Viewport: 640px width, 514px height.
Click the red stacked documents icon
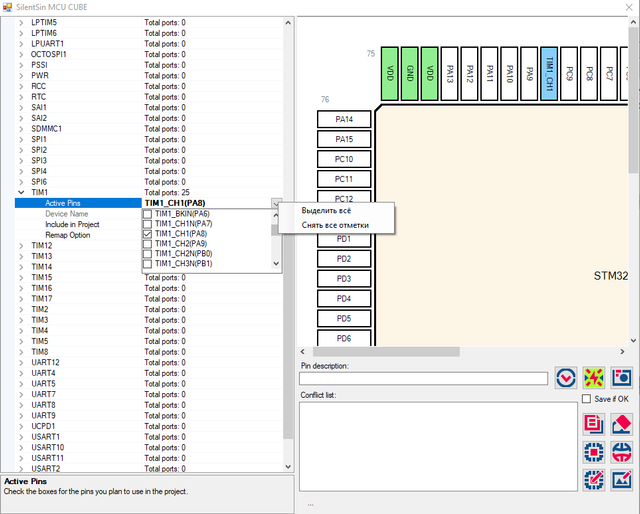click(x=593, y=424)
